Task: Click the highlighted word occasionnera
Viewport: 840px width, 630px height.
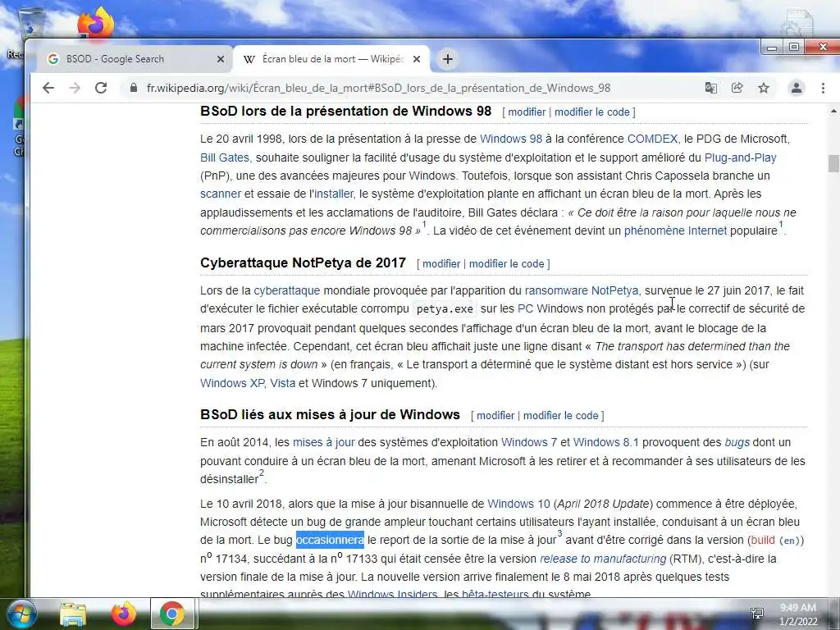Action: click(x=330, y=540)
